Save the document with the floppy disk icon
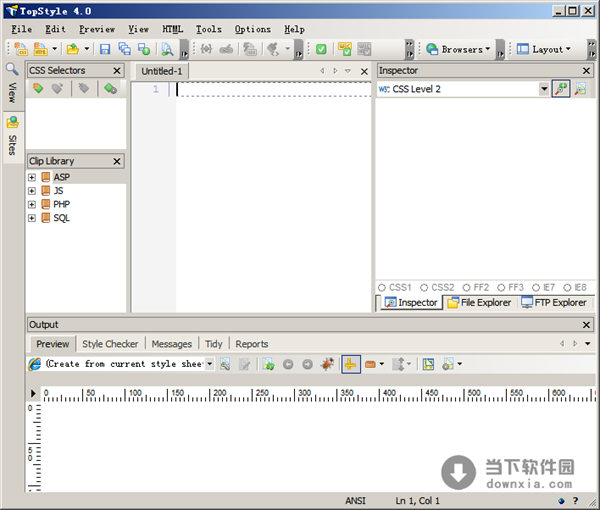600x510 pixels. 105,49
